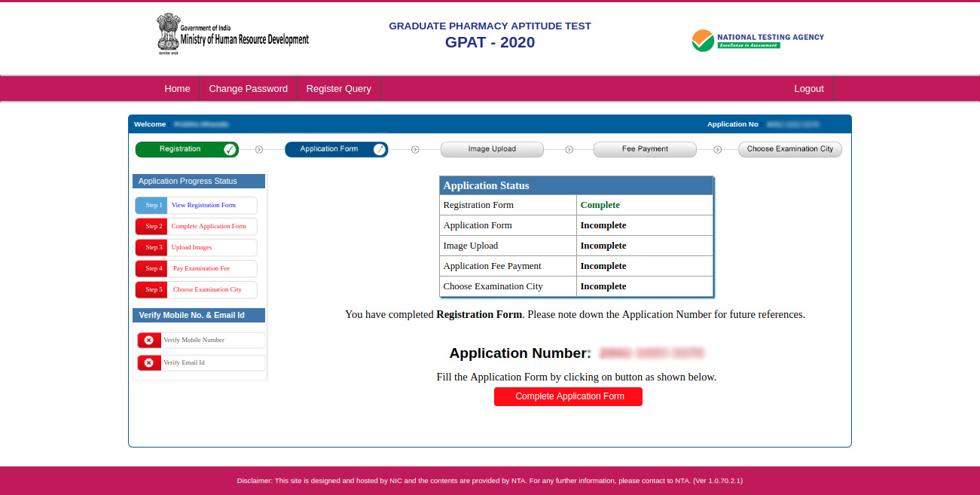980x495 pixels.
Task: Click the red cross beside Verify Mobile Number
Action: tap(149, 340)
